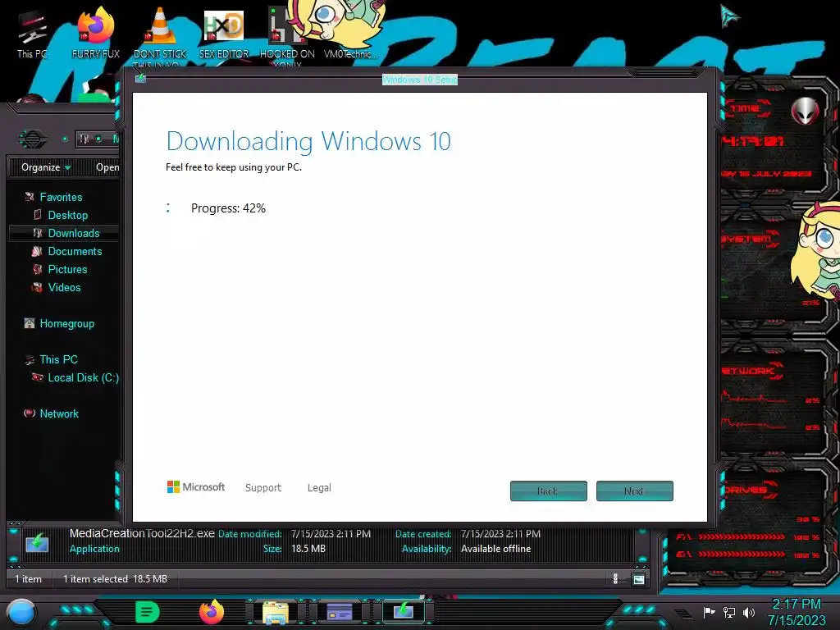
Task: Click the Network icon in Explorer sidebar
Action: [x=30, y=413]
